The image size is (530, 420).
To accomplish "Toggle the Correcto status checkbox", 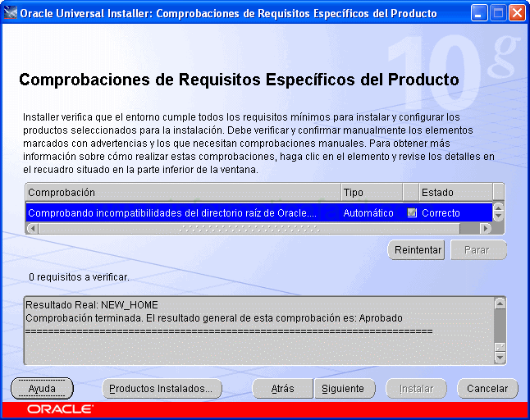I will tap(412, 212).
